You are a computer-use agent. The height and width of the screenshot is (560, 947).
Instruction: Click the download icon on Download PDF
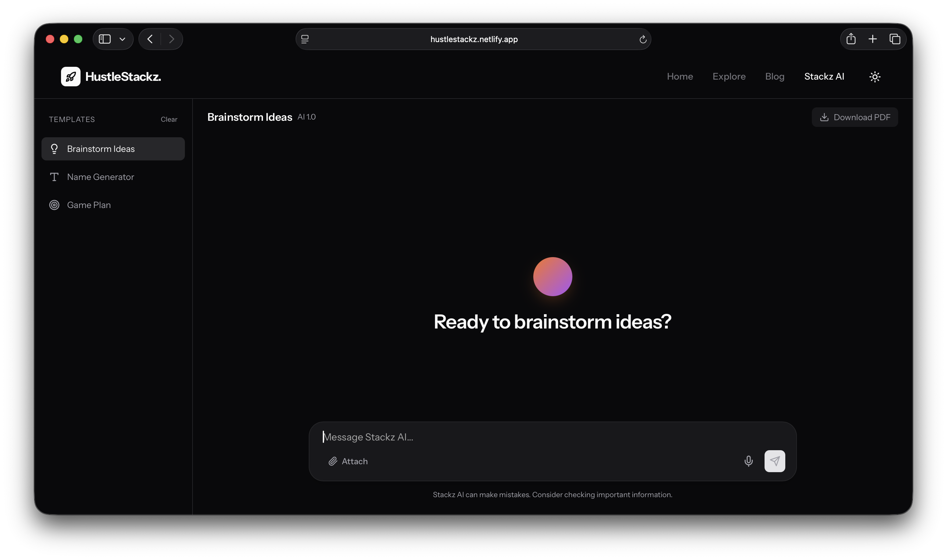point(824,117)
